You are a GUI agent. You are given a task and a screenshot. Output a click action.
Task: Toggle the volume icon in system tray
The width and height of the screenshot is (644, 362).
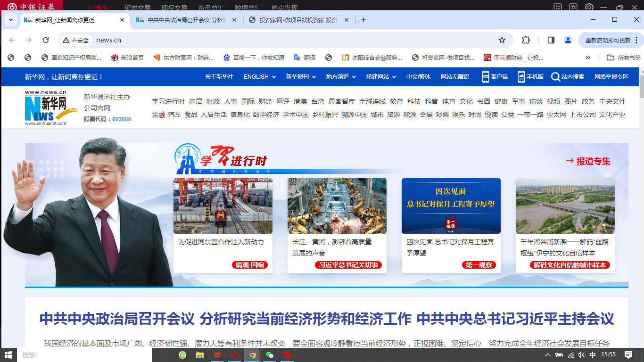(581, 355)
